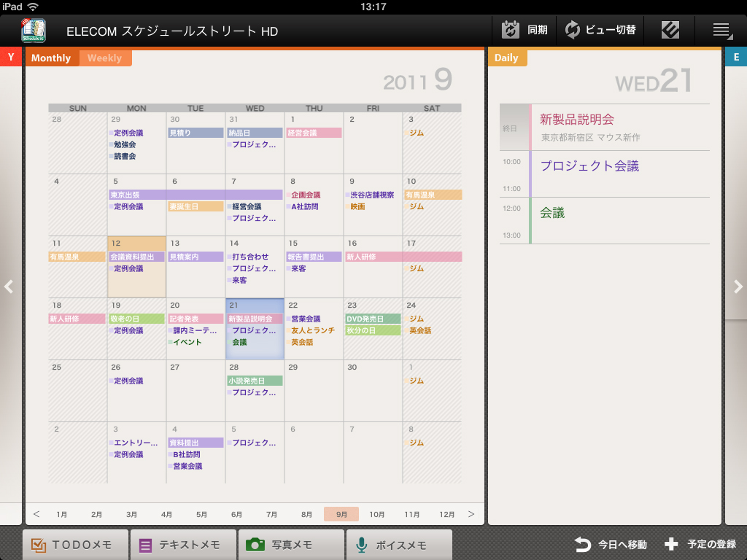Open the blue E tab on right edge
Screen dimensions: 747x560
click(x=736, y=57)
